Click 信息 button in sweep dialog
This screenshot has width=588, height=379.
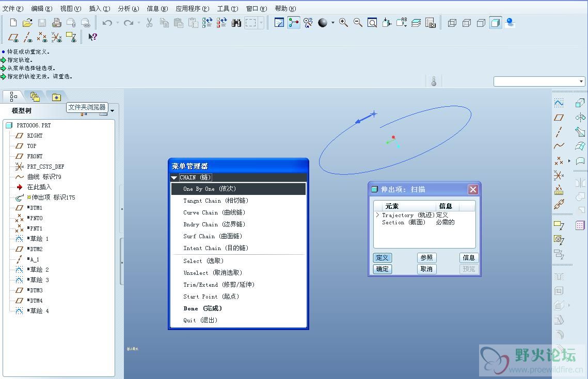[x=469, y=258]
